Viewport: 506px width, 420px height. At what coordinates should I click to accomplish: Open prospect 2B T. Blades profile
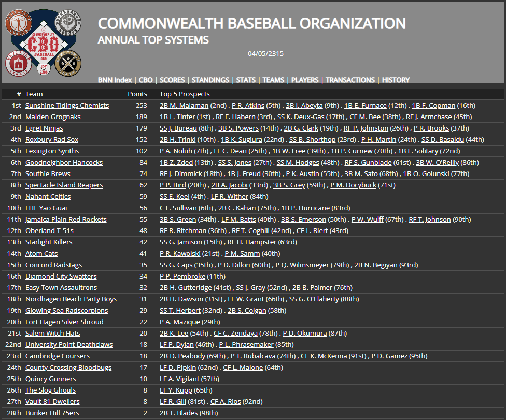pyautogui.click(x=178, y=413)
